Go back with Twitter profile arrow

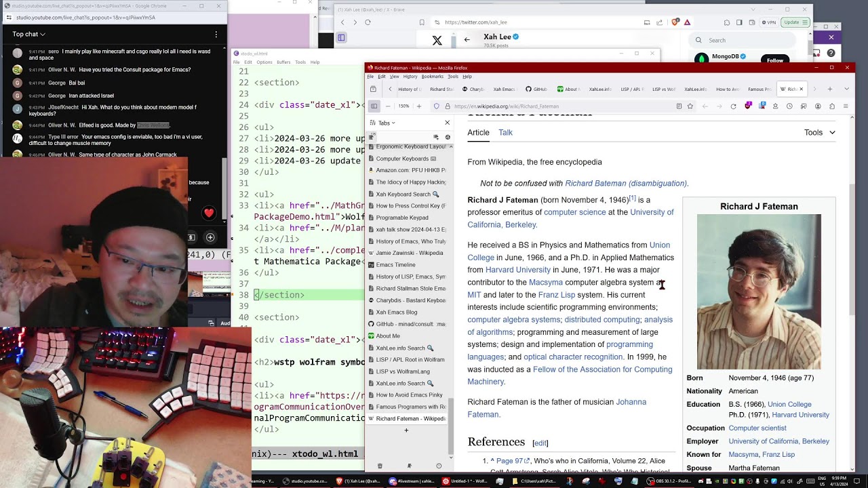[x=467, y=39]
